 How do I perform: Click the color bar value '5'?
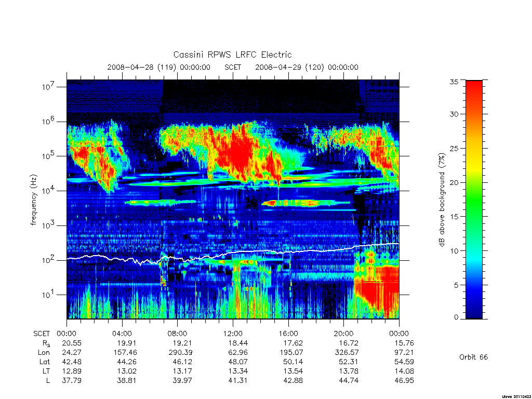pyautogui.click(x=456, y=285)
